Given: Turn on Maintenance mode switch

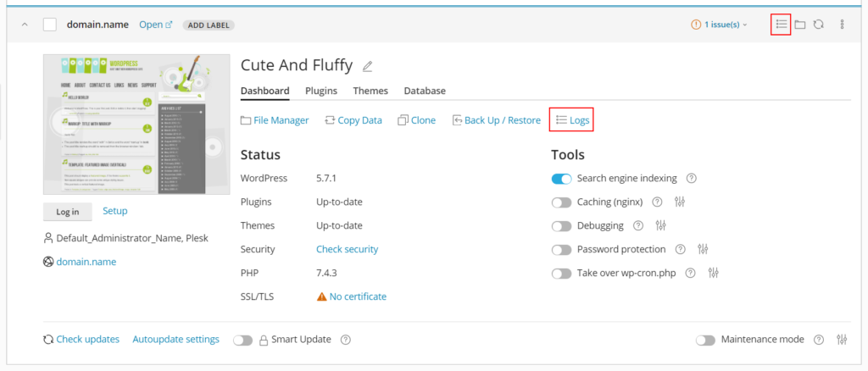Looking at the screenshot, I should (706, 340).
